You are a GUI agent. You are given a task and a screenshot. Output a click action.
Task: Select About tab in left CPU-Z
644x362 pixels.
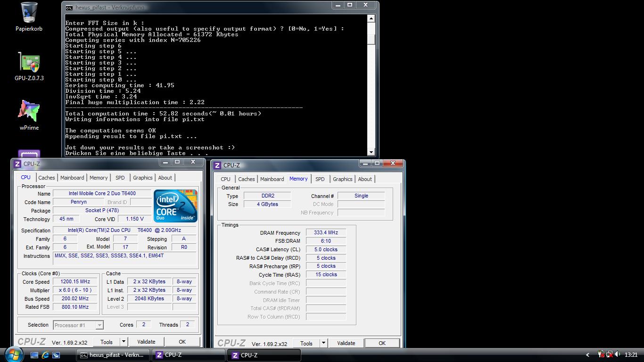[x=165, y=178]
